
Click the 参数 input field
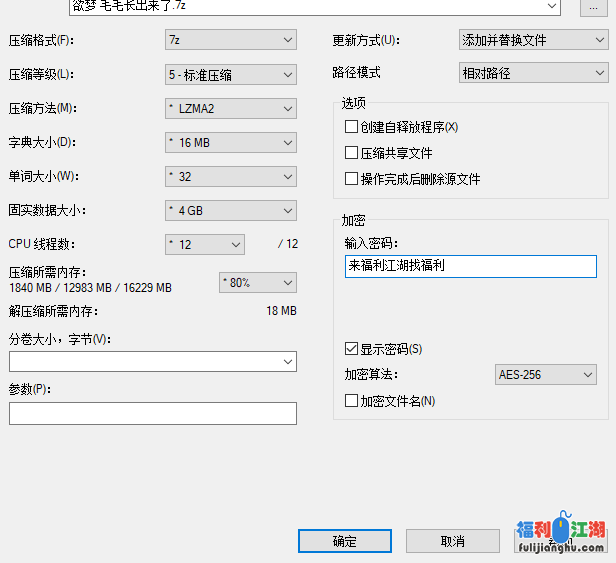[x=153, y=413]
